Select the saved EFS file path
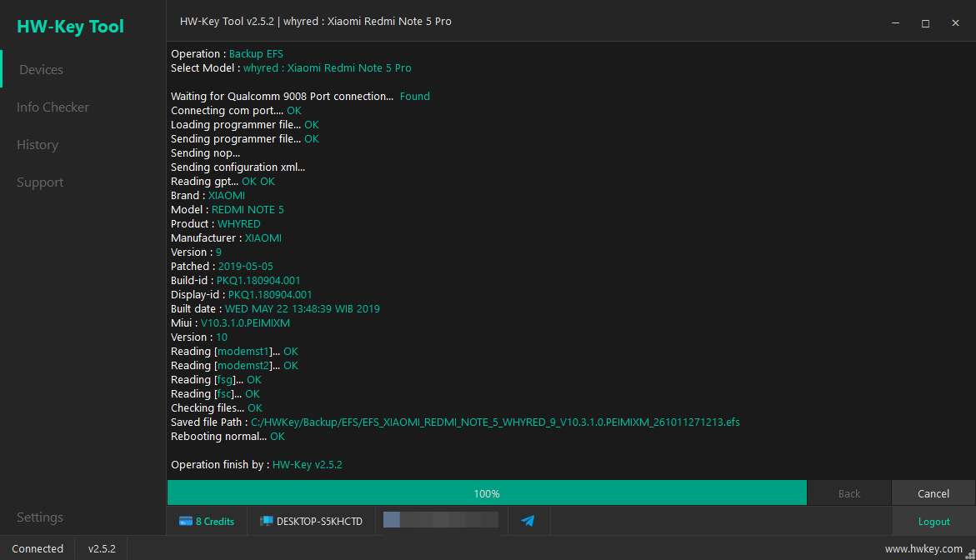Viewport: 976px width, 560px height. 495,422
